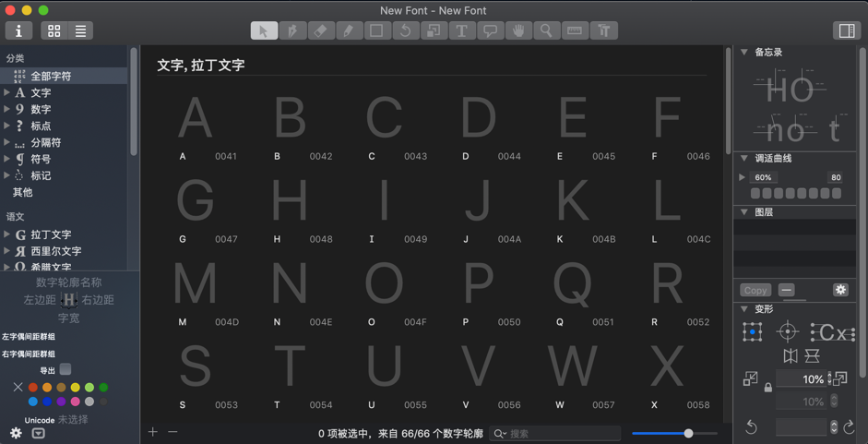
Task: Select the Measurement ruler tool
Action: (x=575, y=30)
